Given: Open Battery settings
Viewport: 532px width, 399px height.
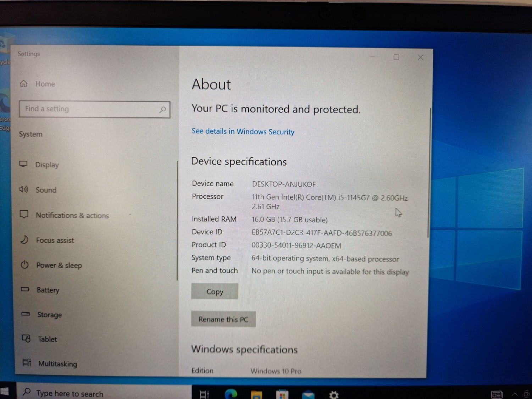Looking at the screenshot, I should click(40, 290).
